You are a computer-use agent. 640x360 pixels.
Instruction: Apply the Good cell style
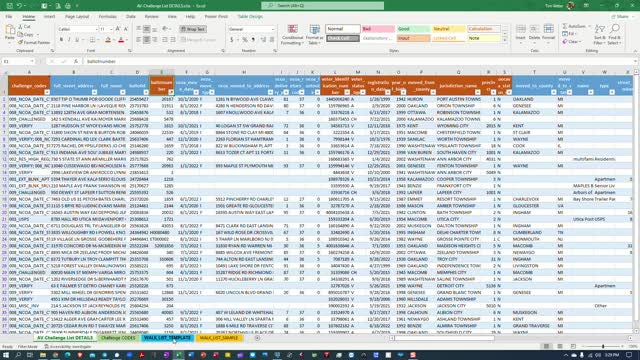(413, 29)
